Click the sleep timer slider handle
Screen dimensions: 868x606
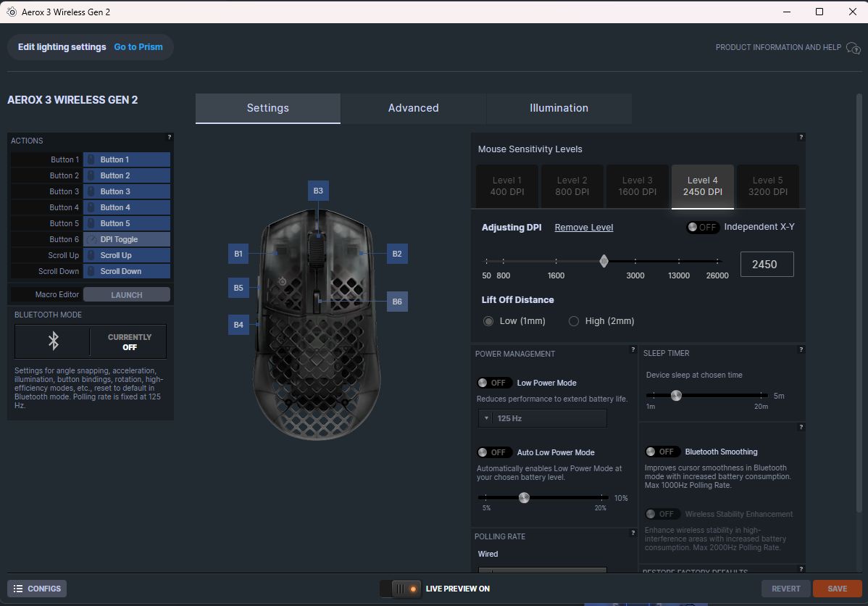point(676,396)
